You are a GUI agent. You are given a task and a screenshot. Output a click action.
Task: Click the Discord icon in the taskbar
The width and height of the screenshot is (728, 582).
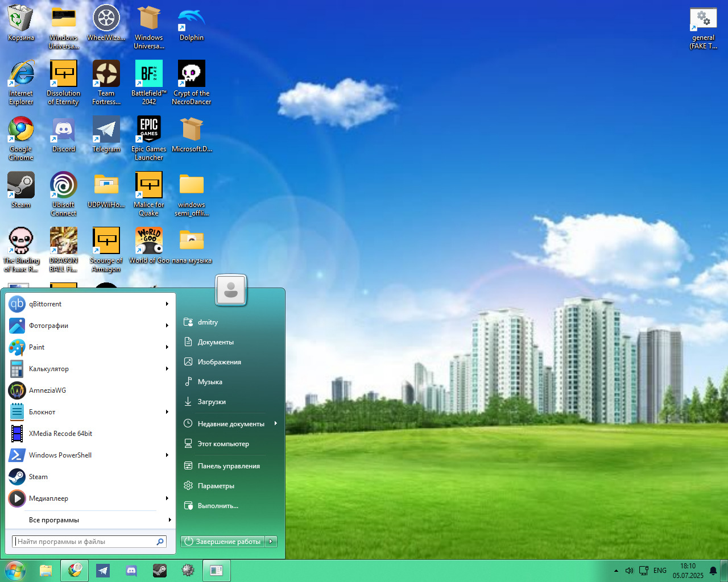pos(131,571)
